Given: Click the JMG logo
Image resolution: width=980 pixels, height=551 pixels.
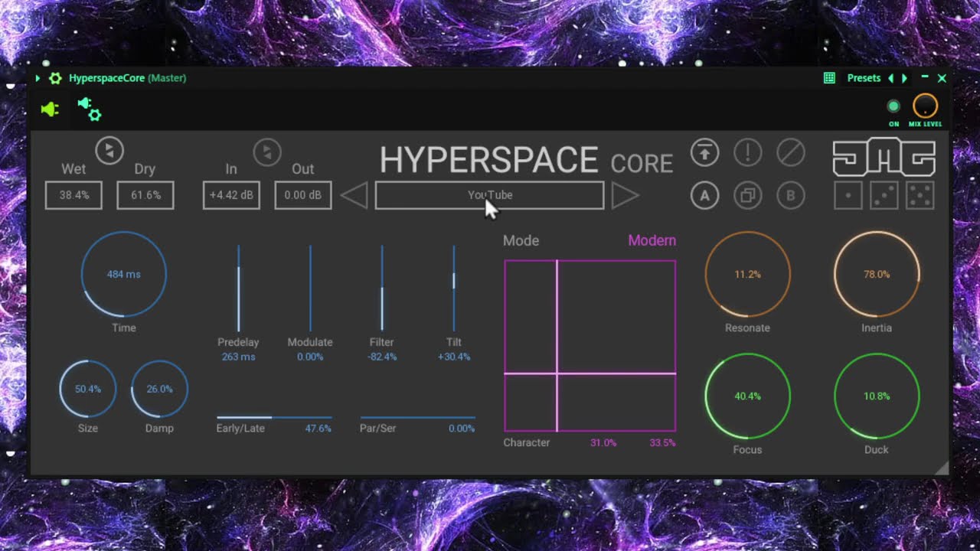Looking at the screenshot, I should tap(884, 157).
